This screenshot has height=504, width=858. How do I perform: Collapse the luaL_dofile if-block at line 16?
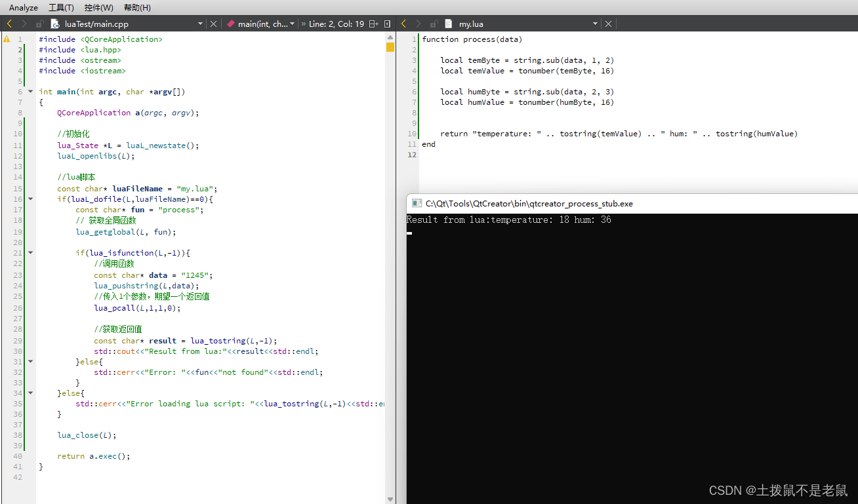pos(30,199)
